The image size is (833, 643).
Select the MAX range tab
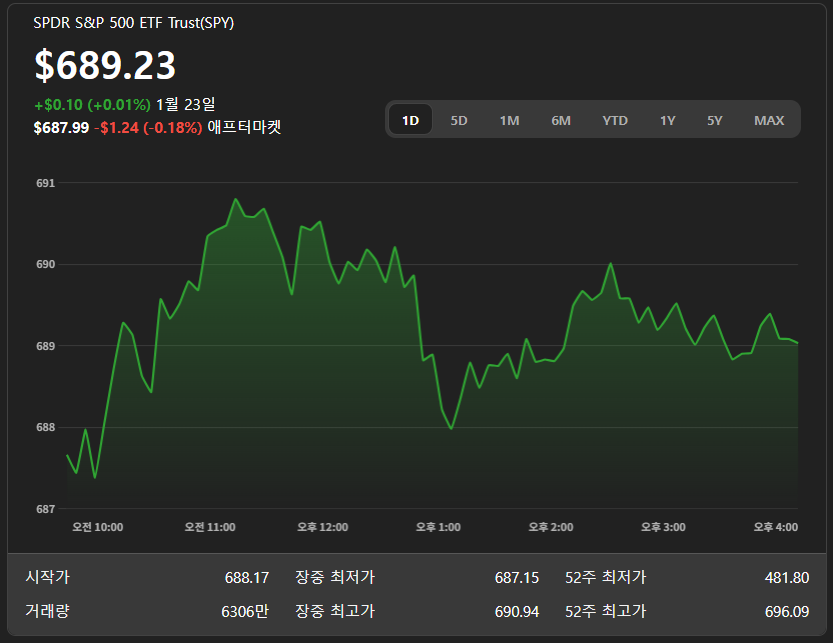click(769, 121)
